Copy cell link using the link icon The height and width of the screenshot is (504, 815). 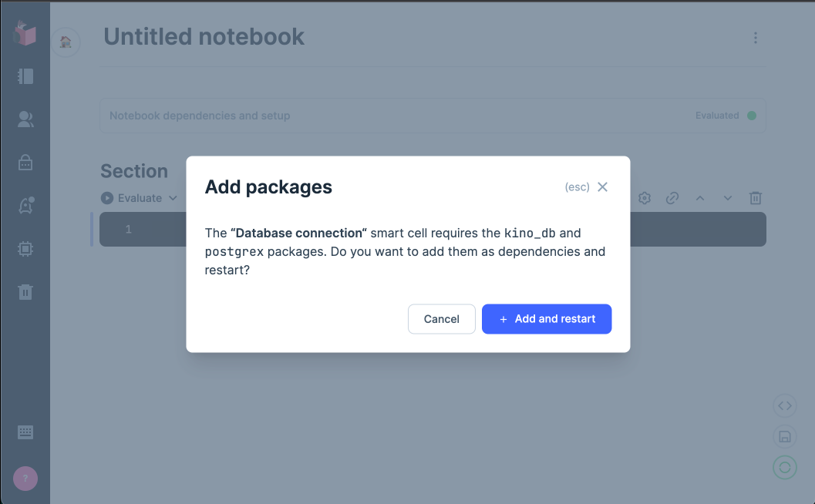(672, 198)
